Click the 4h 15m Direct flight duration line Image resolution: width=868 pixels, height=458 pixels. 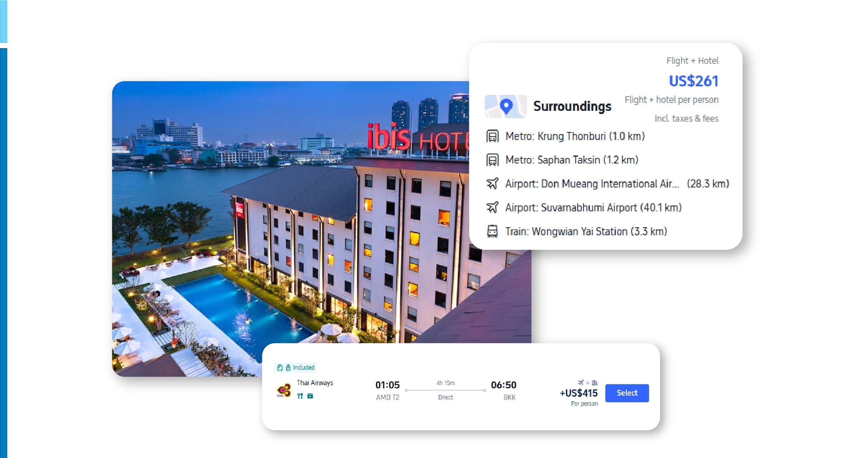(445, 390)
